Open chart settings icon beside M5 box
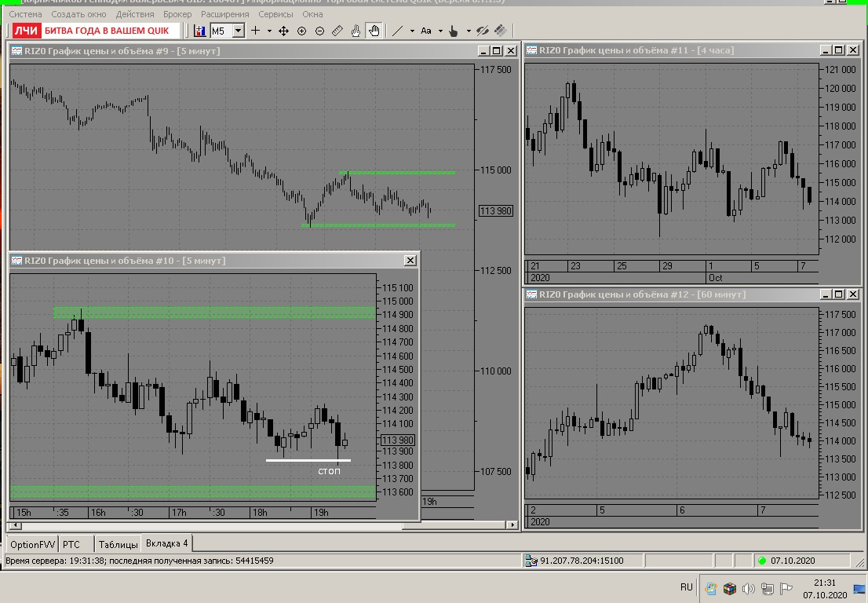The height and width of the screenshot is (603, 868). coord(200,31)
